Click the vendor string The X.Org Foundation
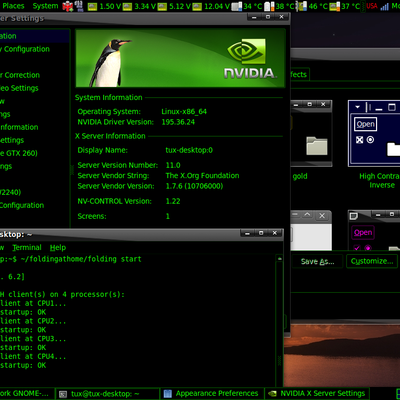This screenshot has width=400, height=400. [202, 176]
